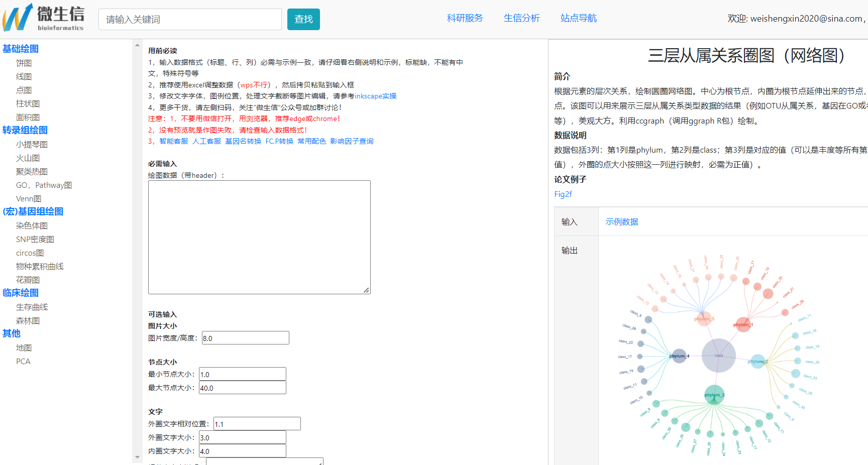
Task: Select 点图 in the sidebar
Action: [x=24, y=90]
